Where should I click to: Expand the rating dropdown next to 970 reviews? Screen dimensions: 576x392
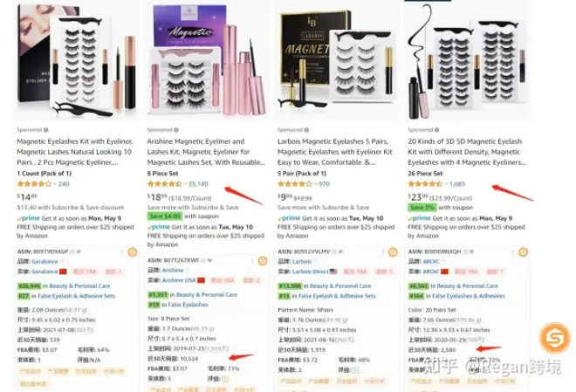tap(316, 183)
